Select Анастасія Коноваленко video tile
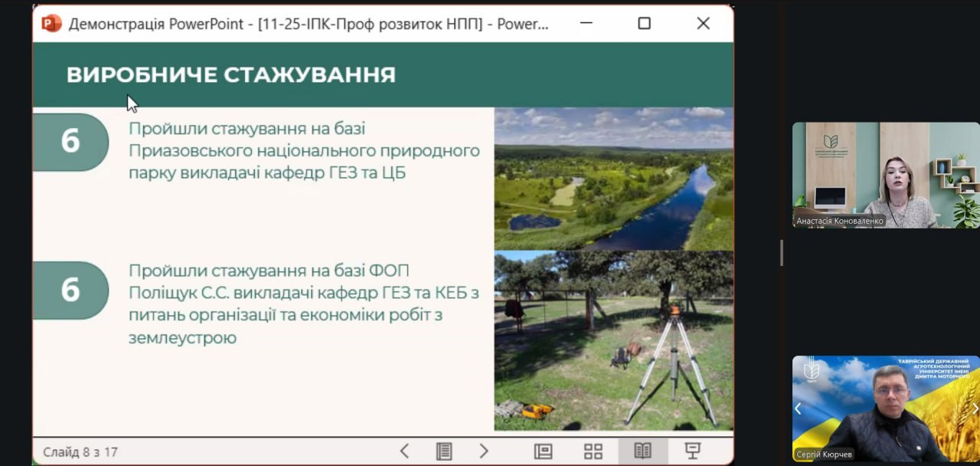 pos(886,175)
